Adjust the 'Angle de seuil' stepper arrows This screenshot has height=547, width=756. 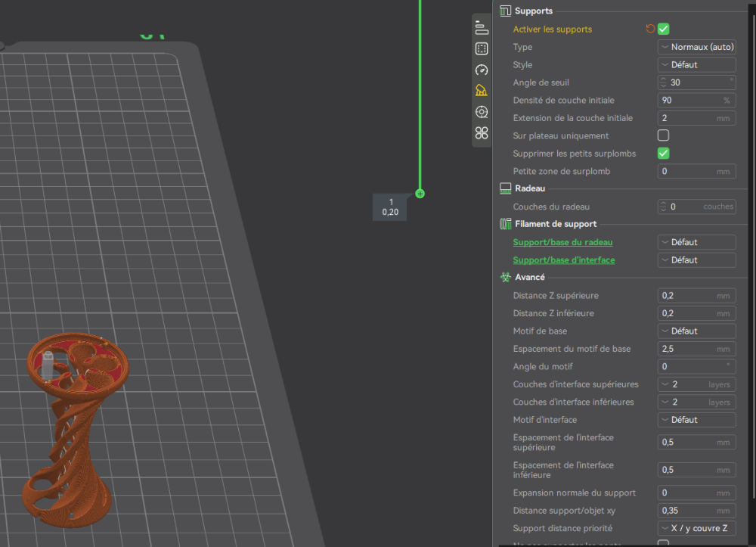coord(664,82)
